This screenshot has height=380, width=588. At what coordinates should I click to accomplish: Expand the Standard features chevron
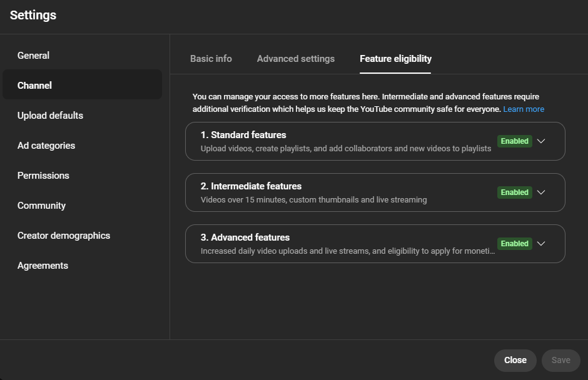point(540,141)
